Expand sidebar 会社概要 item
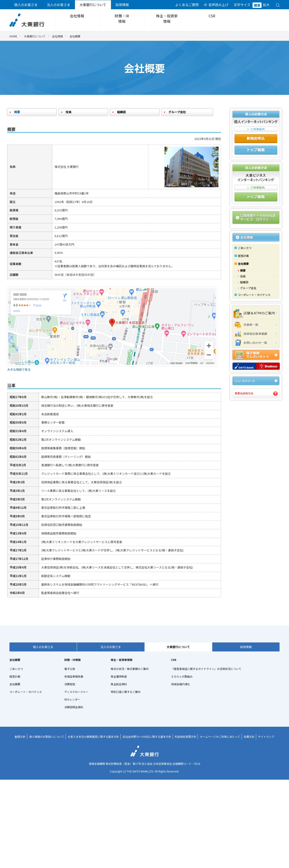The image size is (289, 868). point(256,264)
